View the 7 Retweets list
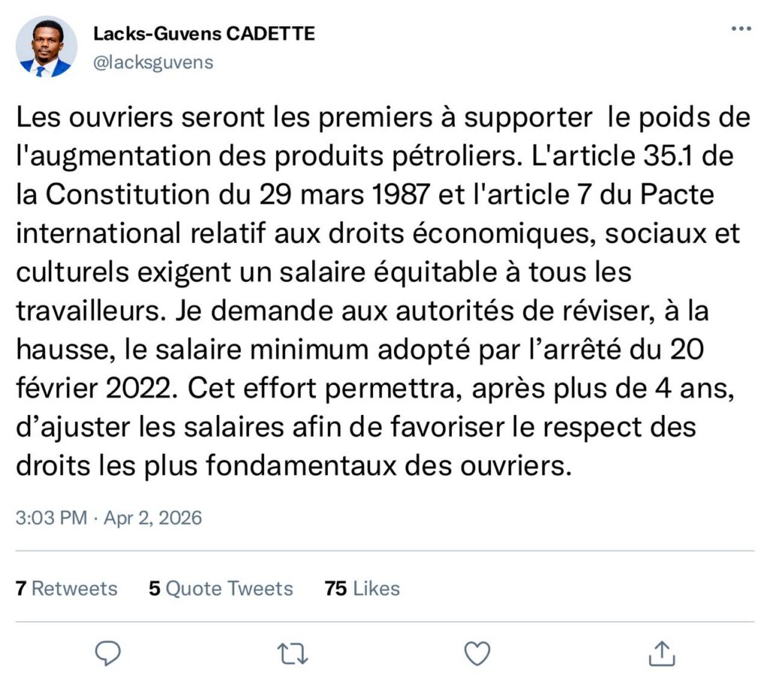 point(67,588)
